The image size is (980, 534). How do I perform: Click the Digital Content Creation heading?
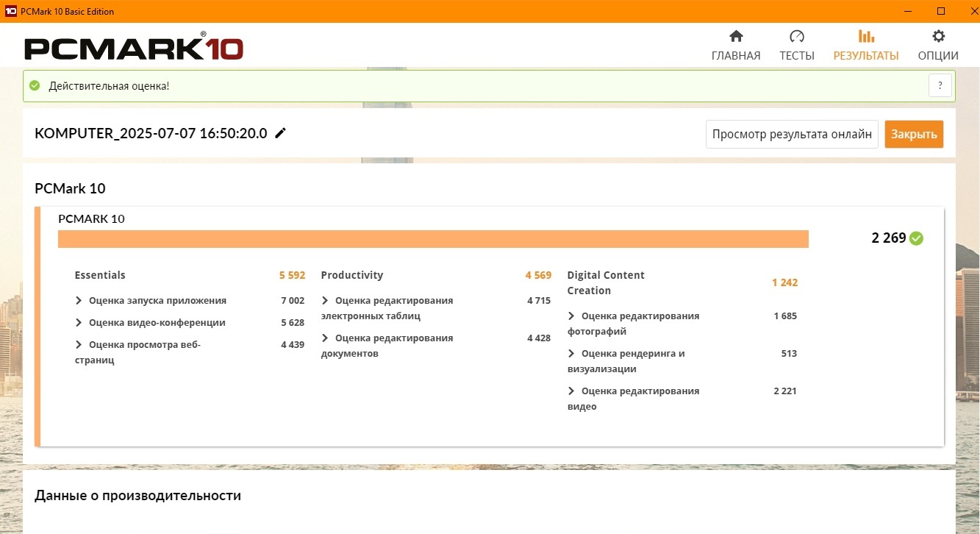pyautogui.click(x=606, y=283)
